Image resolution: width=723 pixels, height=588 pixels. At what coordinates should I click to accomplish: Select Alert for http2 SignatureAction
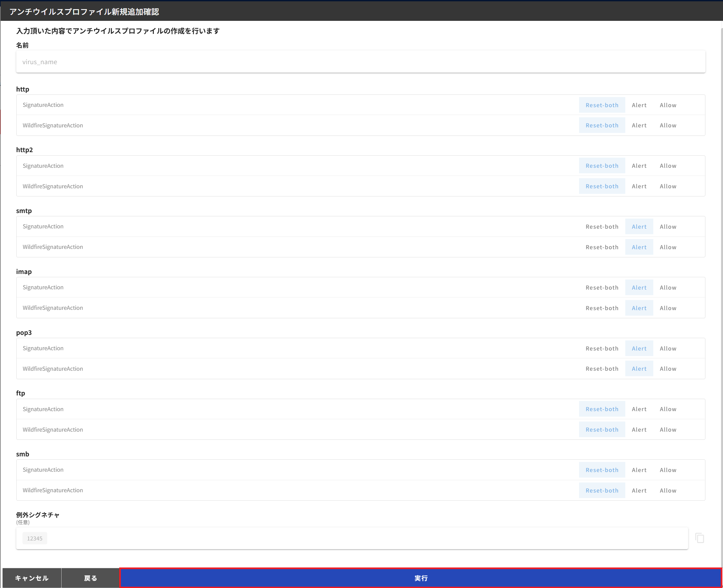[x=639, y=165]
